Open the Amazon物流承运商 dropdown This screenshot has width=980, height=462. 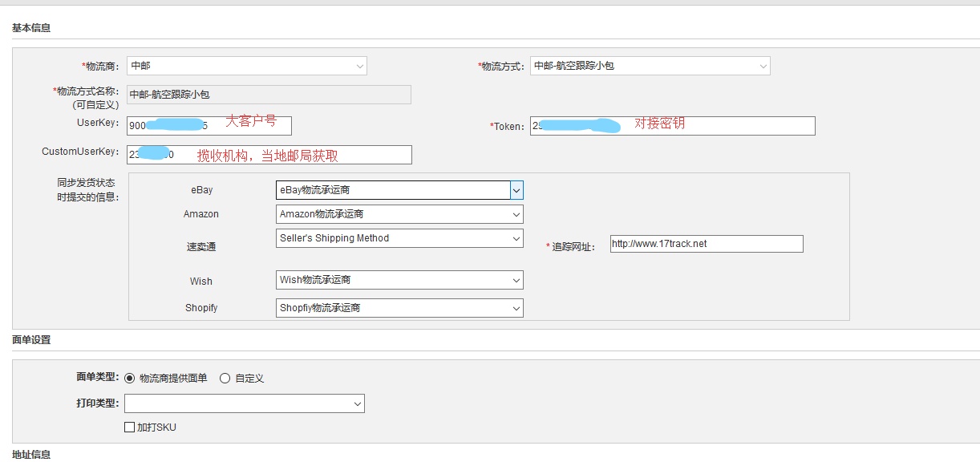399,214
